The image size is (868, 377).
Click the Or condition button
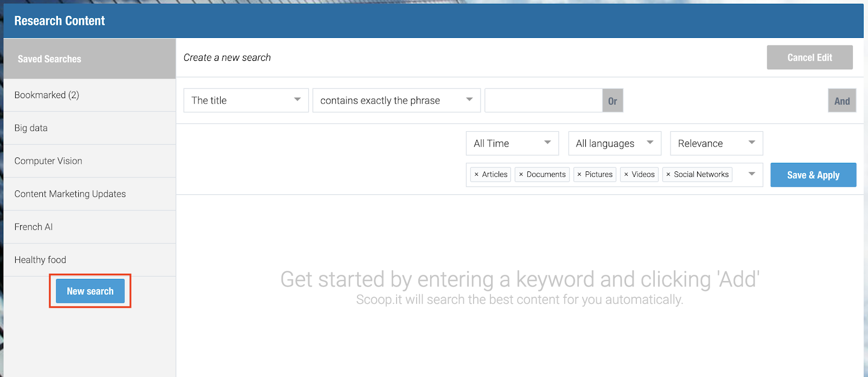pyautogui.click(x=612, y=101)
